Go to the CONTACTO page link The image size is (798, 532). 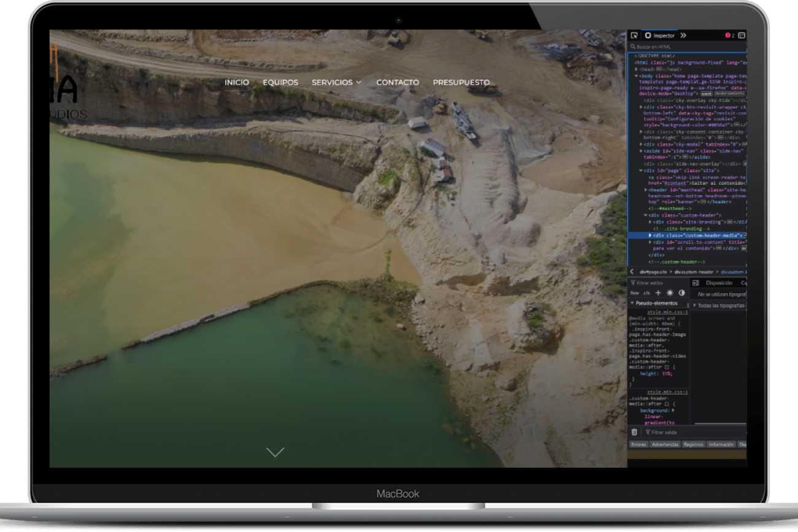pyautogui.click(x=398, y=82)
